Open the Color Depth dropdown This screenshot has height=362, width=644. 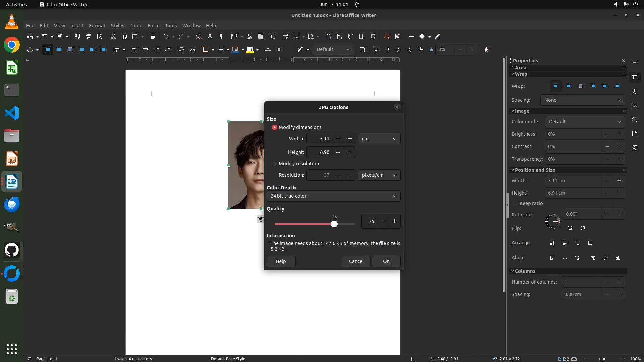(333, 196)
